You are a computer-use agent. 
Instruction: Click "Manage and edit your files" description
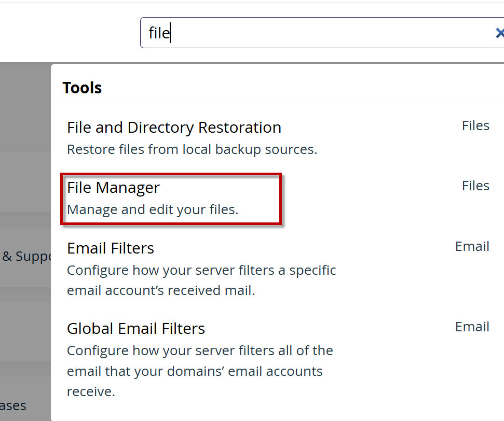152,210
